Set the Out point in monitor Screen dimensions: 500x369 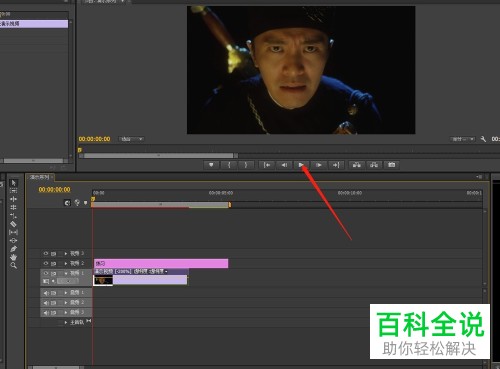coord(246,165)
